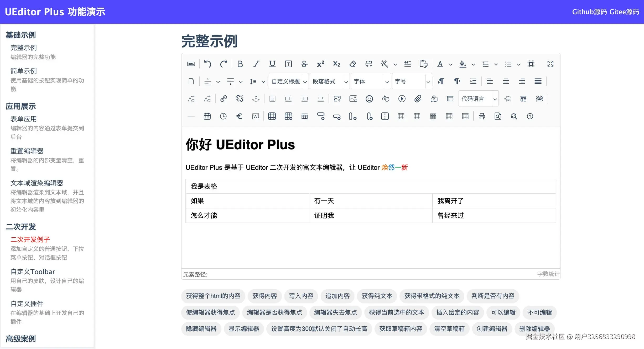Open the Gitee源码 link
Viewport: 644px width, 349px height.
click(x=624, y=12)
